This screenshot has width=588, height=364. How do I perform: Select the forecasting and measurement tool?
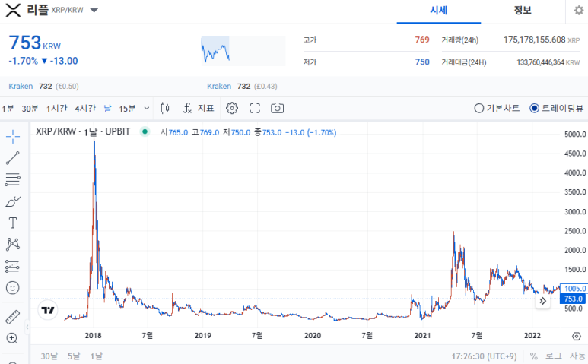(13, 266)
